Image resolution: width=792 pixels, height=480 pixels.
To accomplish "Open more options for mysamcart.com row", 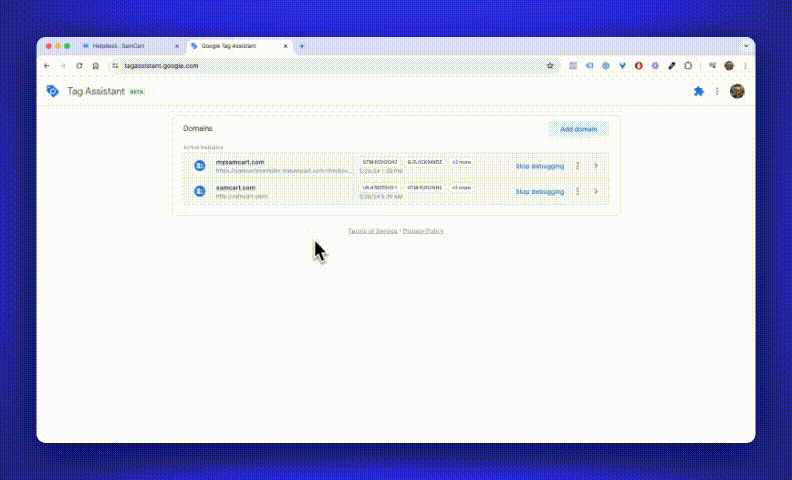I will pyautogui.click(x=577, y=166).
